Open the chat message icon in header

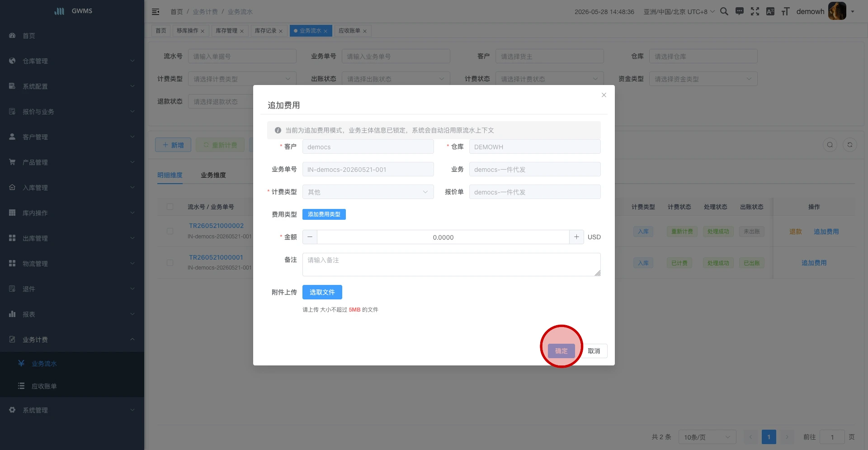(x=740, y=11)
